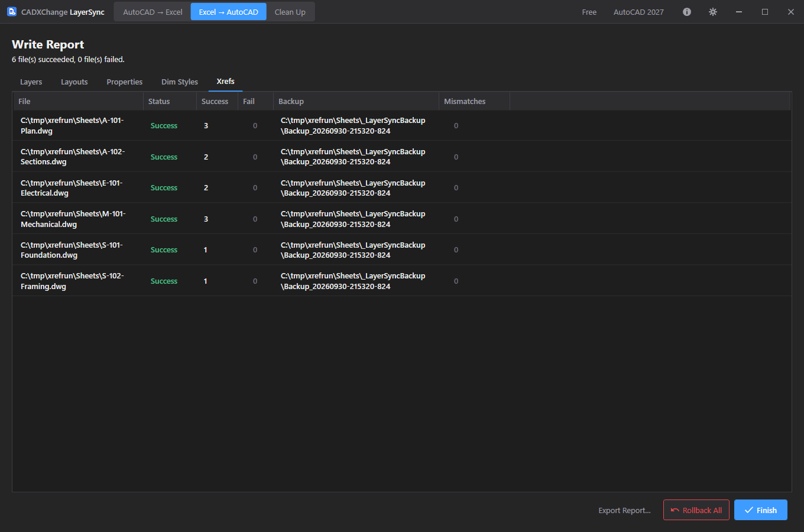Image resolution: width=804 pixels, height=532 pixels.
Task: Select the M-101-Mechanical.dwg file row
Action: [402, 219]
